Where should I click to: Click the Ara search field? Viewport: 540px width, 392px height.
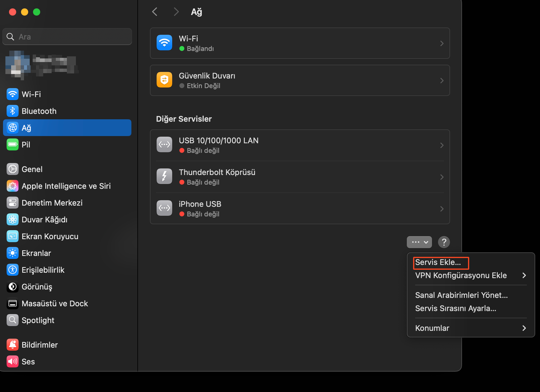(67, 37)
